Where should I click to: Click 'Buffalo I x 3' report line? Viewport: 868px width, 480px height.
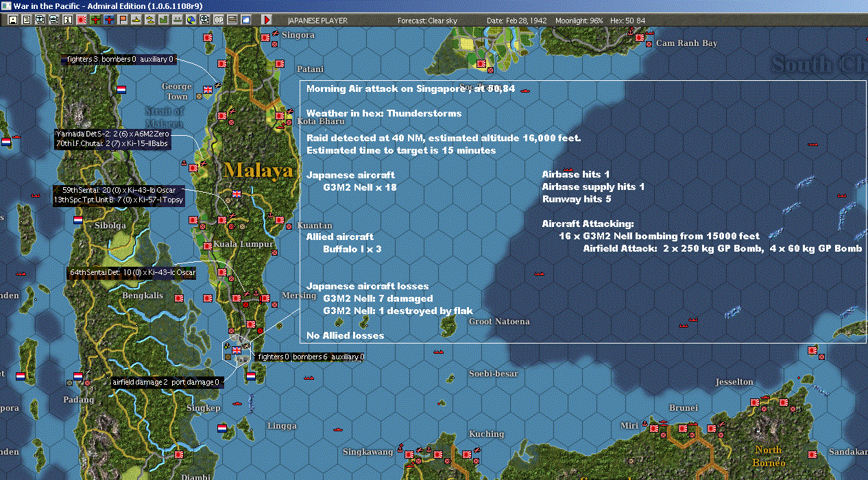click(x=352, y=249)
